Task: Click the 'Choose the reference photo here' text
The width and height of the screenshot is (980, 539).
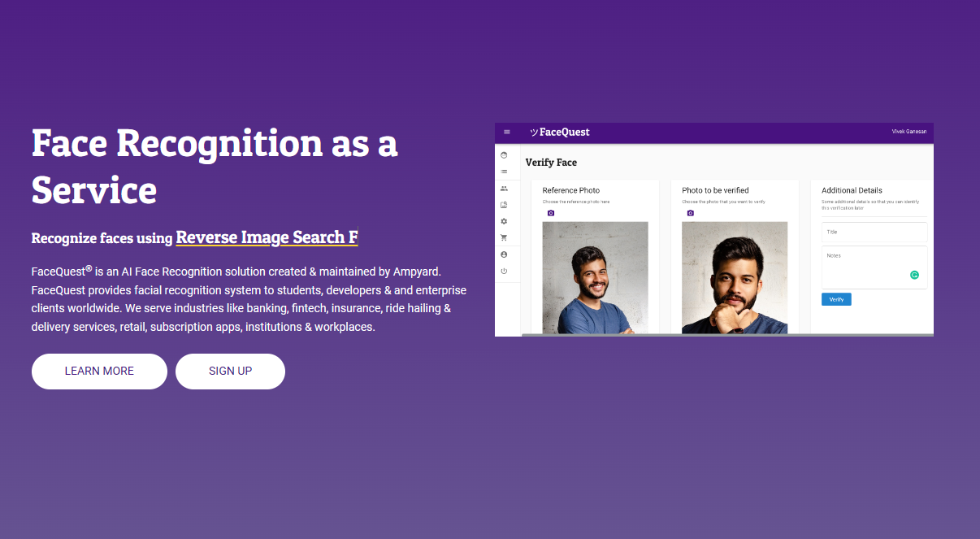Action: pyautogui.click(x=576, y=202)
